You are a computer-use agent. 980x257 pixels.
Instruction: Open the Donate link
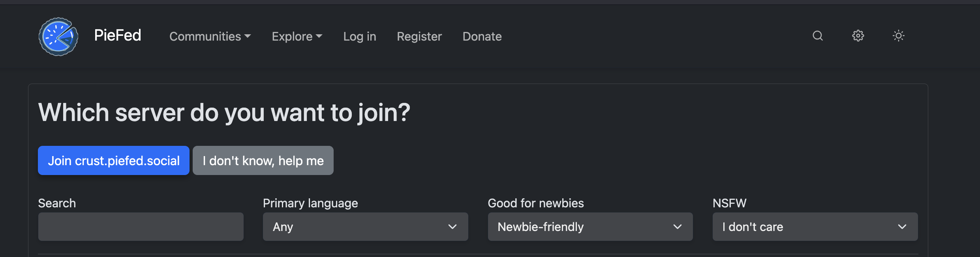(482, 36)
